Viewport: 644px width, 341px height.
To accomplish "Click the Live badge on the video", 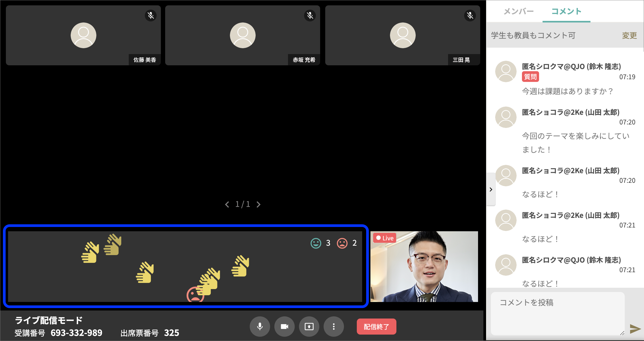I will point(385,238).
